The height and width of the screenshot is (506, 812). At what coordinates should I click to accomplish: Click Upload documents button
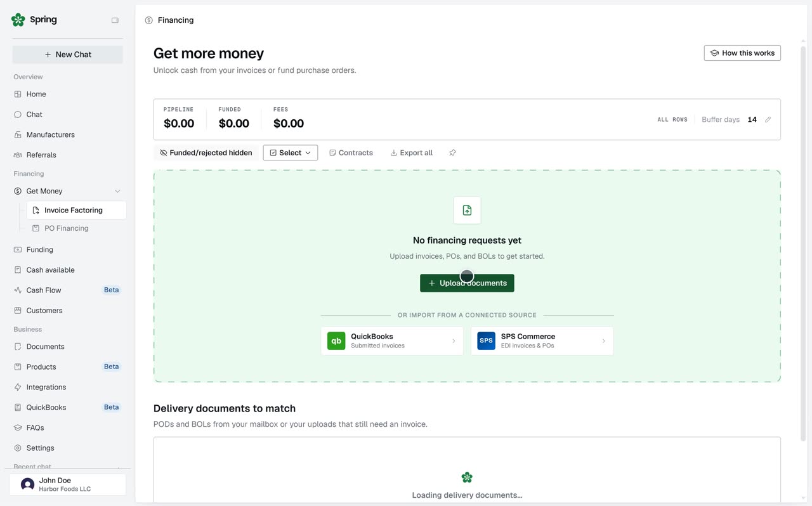coord(467,283)
